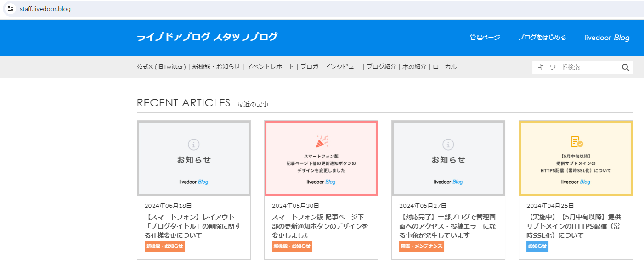The height and width of the screenshot is (263, 644).
Task: Open the 2024年05月27日 お知らせ thumbnail
Action: pyautogui.click(x=448, y=158)
